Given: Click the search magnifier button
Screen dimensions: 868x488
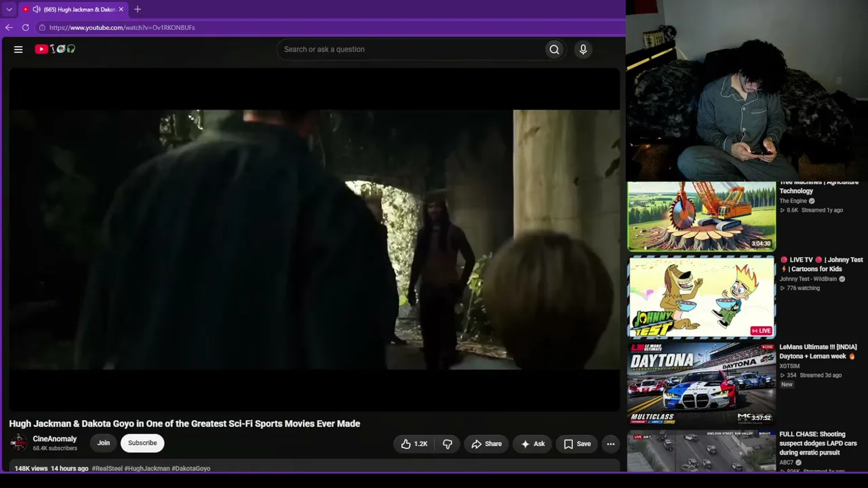Looking at the screenshot, I should (554, 49).
